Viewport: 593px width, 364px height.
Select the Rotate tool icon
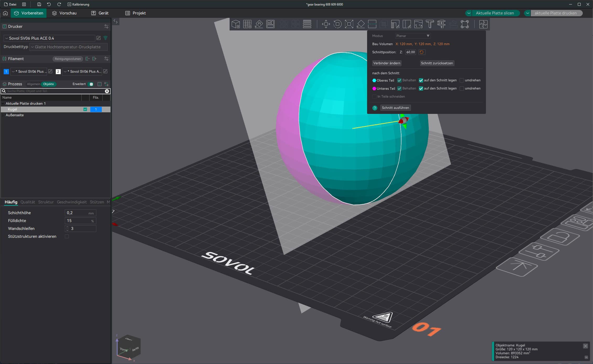click(x=337, y=24)
